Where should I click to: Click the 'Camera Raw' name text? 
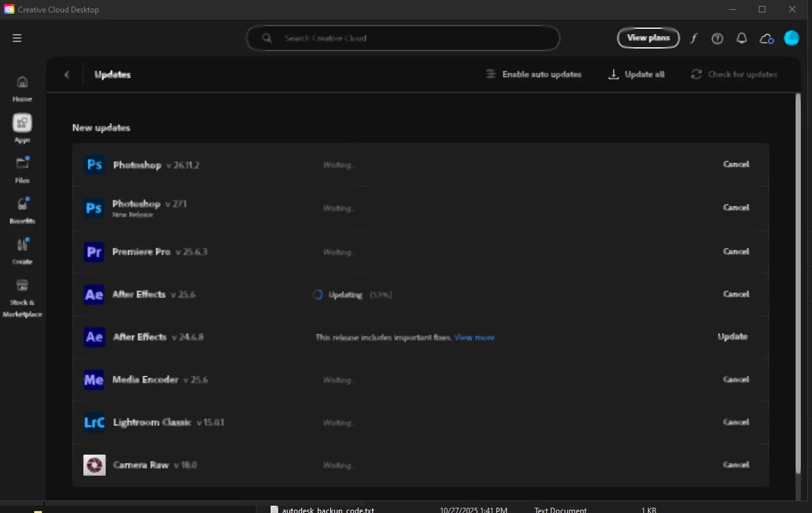(141, 465)
